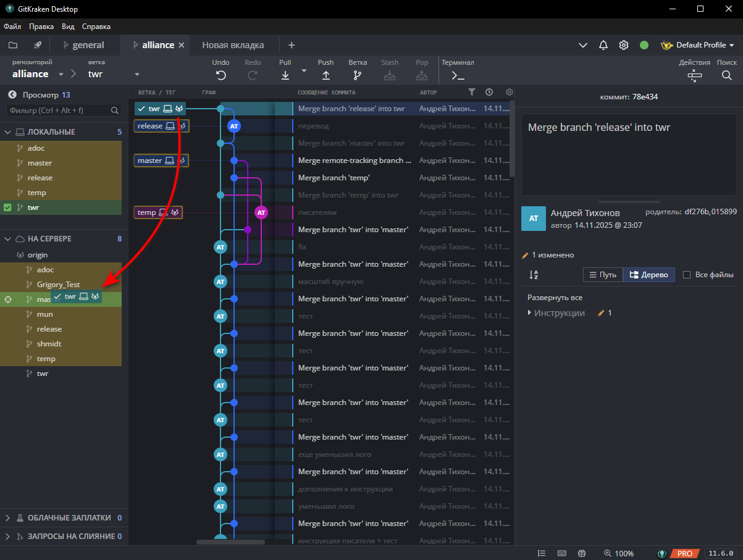Screen dimensions: 743x560
Task: Open graph search with the Поиск icon
Action: tap(726, 75)
